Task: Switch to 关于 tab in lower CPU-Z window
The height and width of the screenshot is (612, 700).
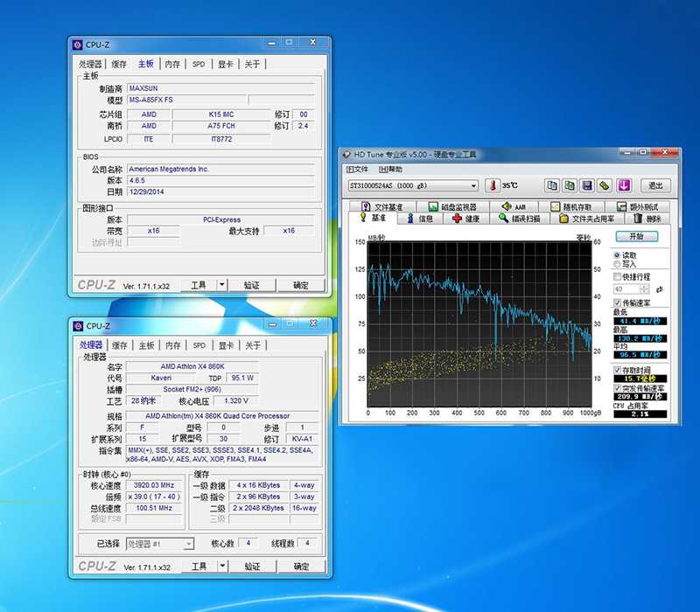Action: click(253, 345)
